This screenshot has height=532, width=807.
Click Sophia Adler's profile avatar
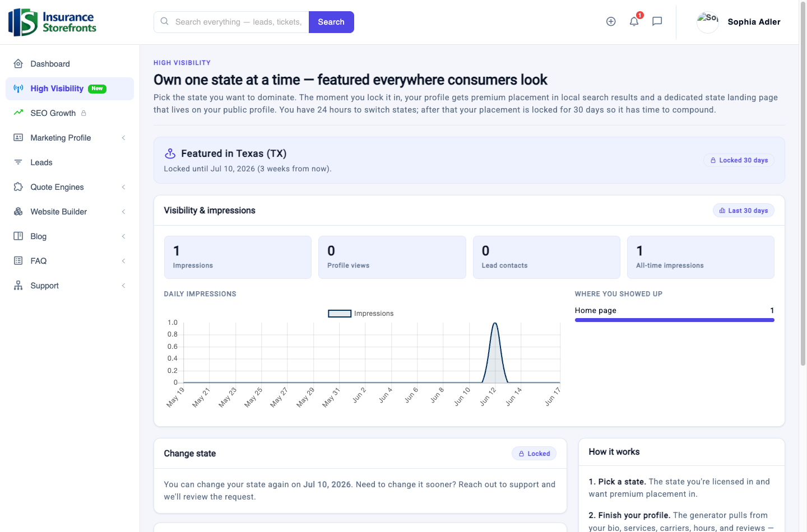point(708,22)
